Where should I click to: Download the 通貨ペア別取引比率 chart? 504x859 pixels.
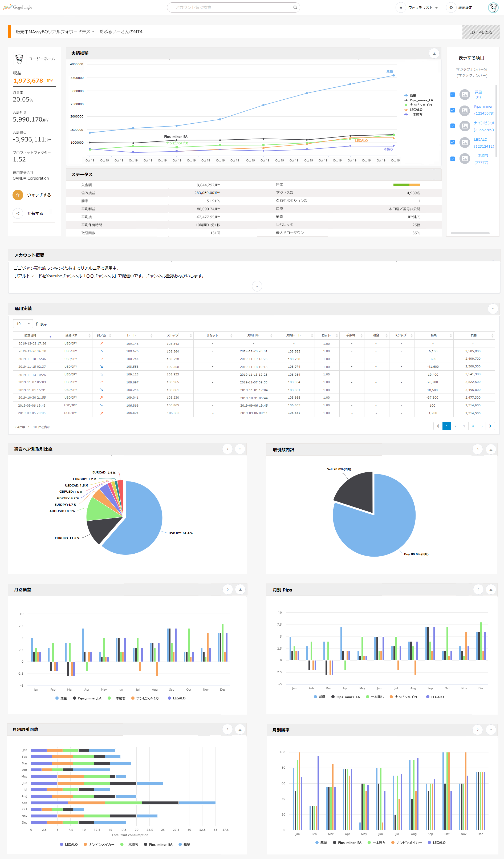pyautogui.click(x=240, y=449)
